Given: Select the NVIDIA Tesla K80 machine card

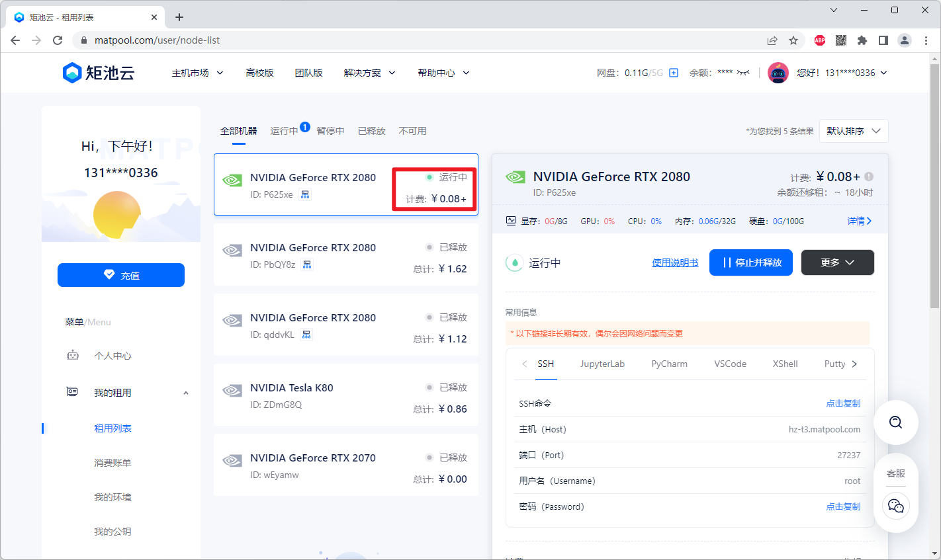Looking at the screenshot, I should [x=346, y=395].
